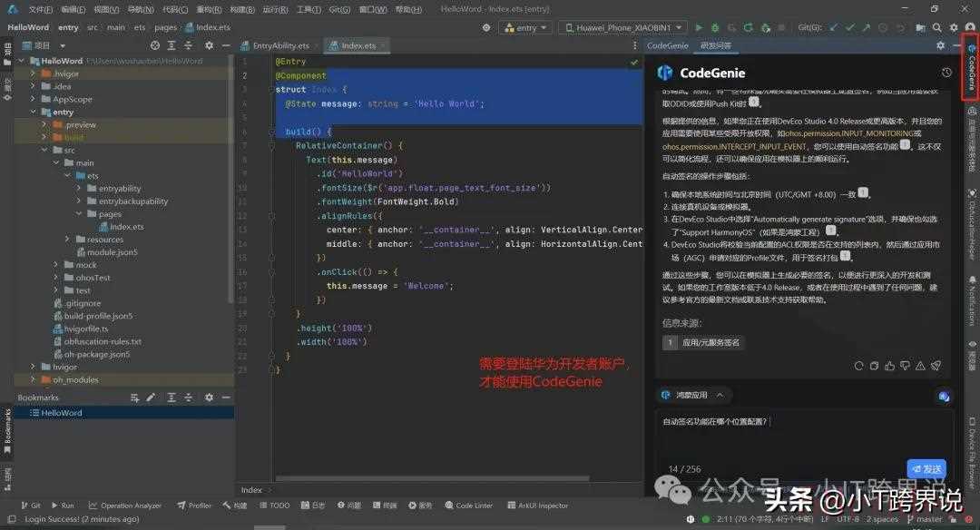Send the question with 发送 button

point(926,469)
